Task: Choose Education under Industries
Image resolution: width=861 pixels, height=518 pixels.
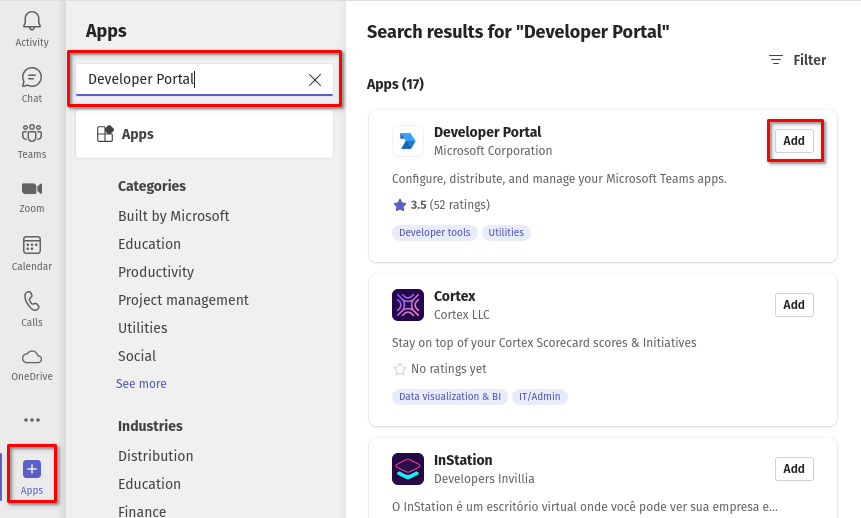Action: pos(149,484)
